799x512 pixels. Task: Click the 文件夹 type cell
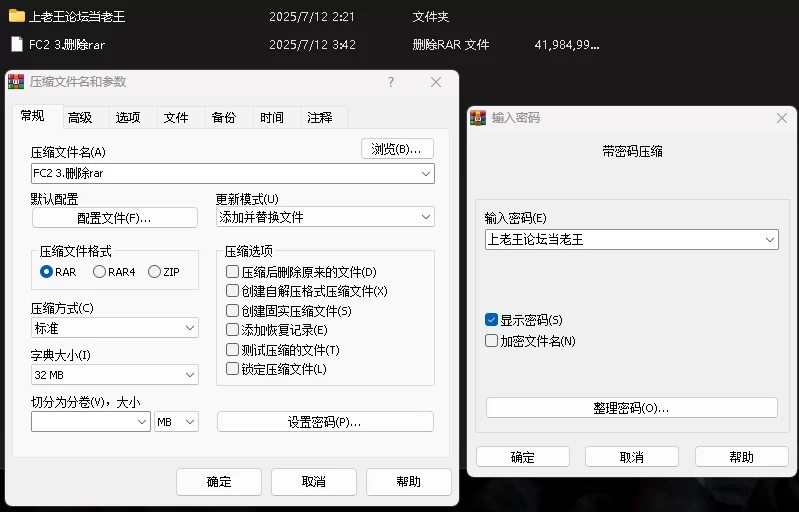click(431, 16)
